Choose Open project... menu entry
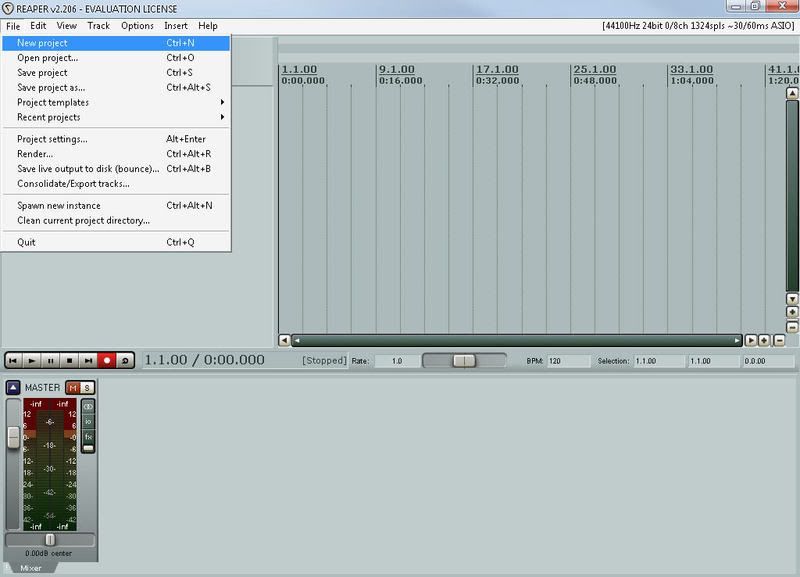Image resolution: width=800 pixels, height=577 pixels. [116, 58]
